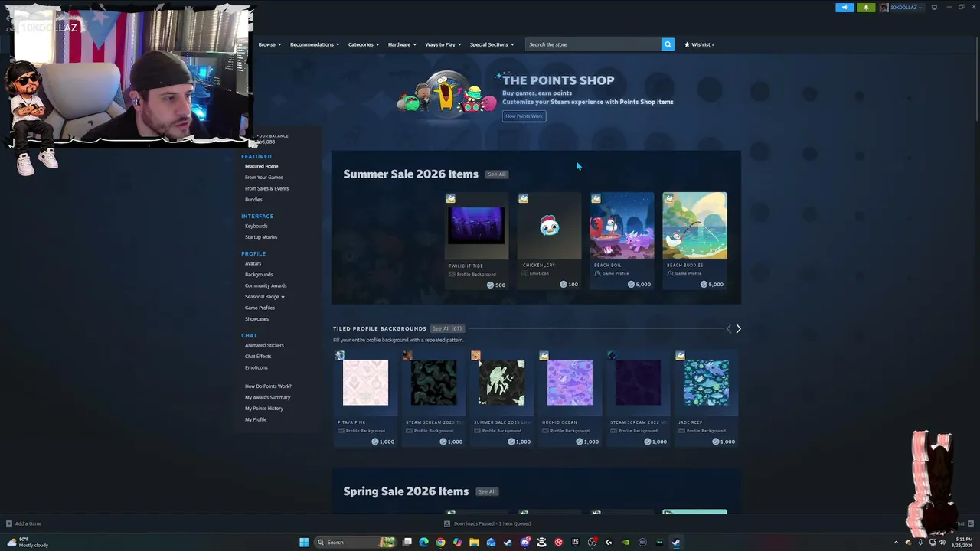Launch Microsoft Edge from the taskbar
This screenshot has width=980, height=551.
(x=423, y=543)
